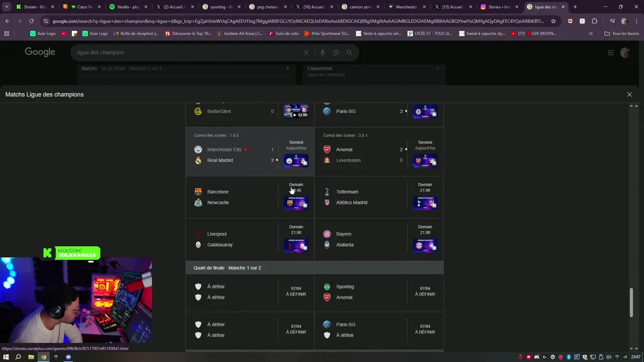Open Boîte de réception Gmail bookmark
The height and width of the screenshot is (362, 644).
point(136,33)
